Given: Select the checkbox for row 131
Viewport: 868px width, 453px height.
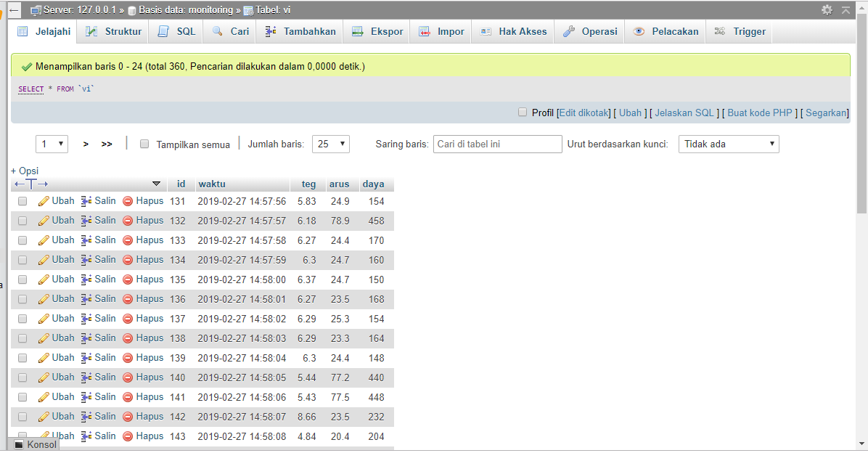Looking at the screenshot, I should (x=22, y=201).
